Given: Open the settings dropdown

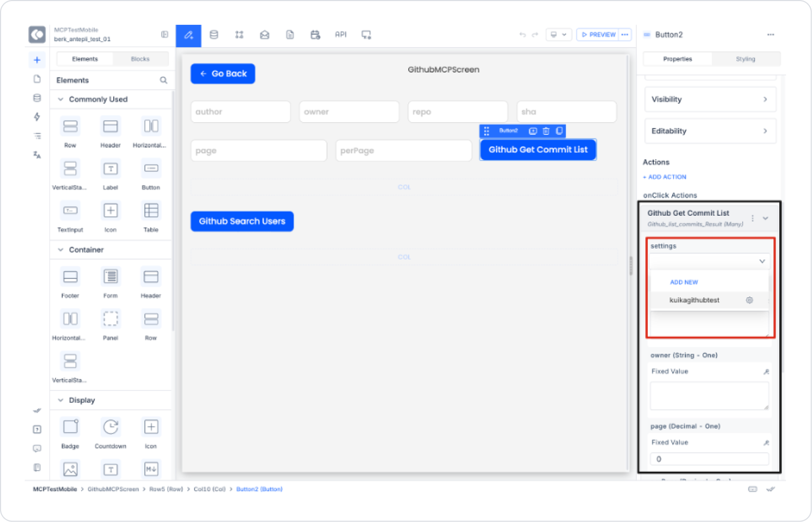Looking at the screenshot, I should coord(709,261).
